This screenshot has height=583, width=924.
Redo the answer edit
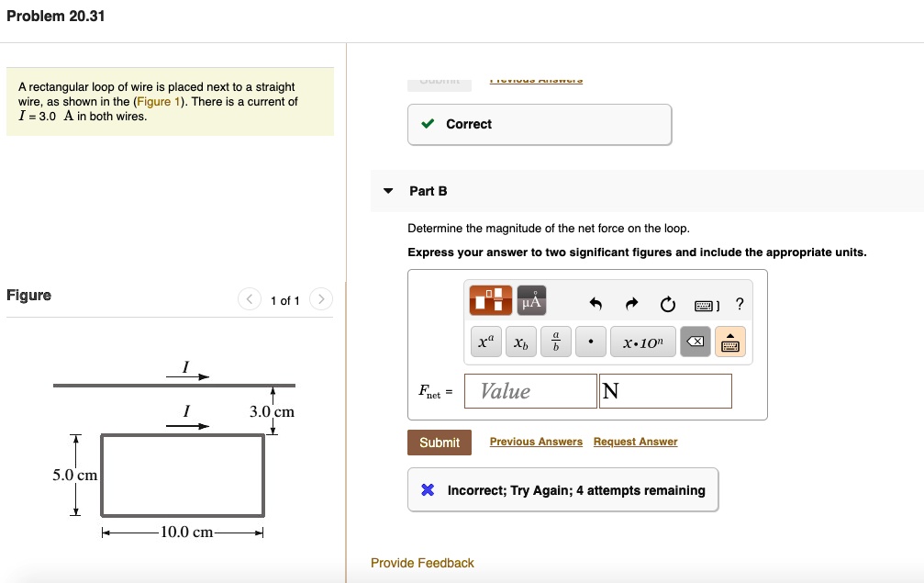coord(631,304)
